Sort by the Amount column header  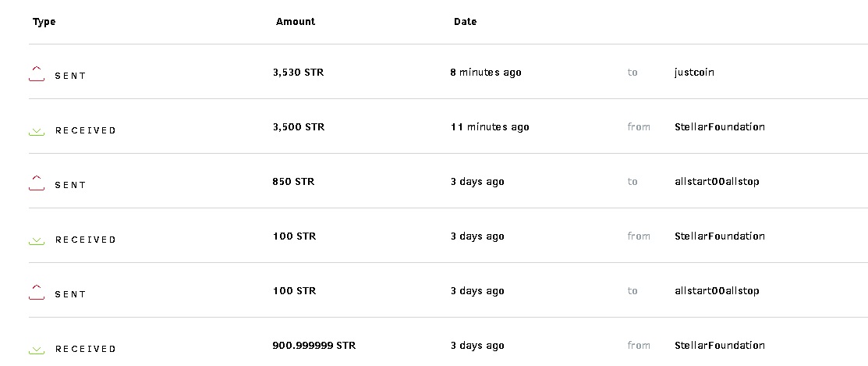(296, 22)
